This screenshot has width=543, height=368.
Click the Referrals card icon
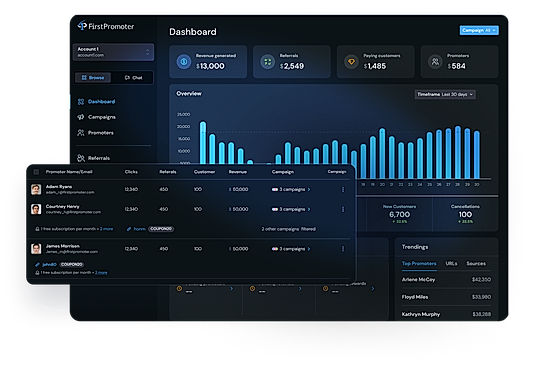point(267,62)
